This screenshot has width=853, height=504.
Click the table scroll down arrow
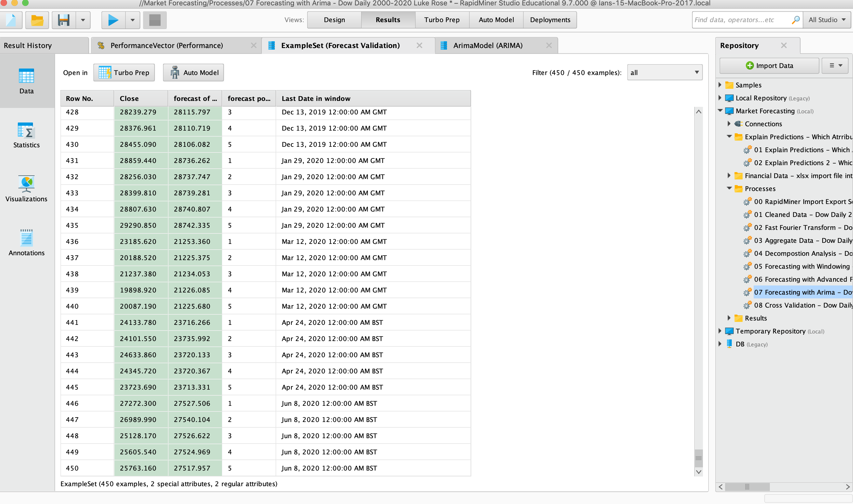(x=698, y=472)
